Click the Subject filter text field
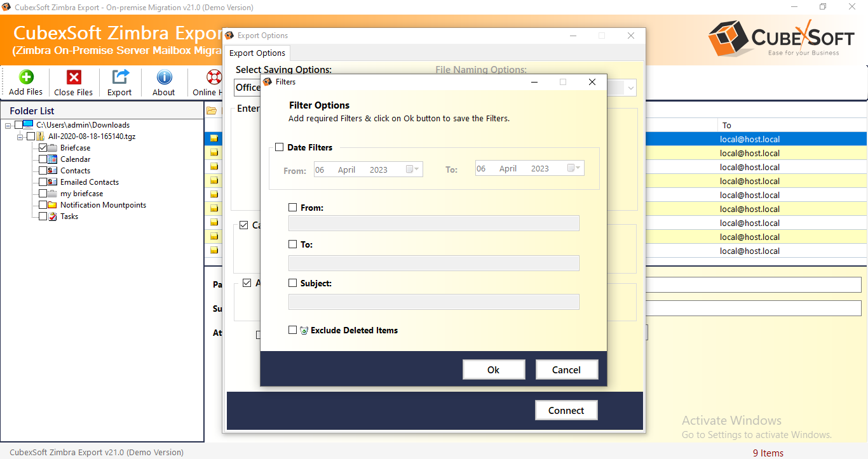Viewport: 868px width, 459px height. [434, 302]
